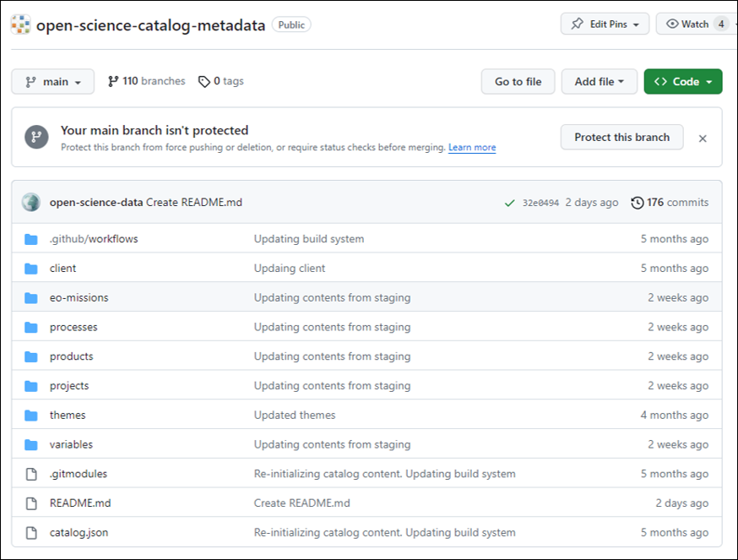
Task: Click the repository avatar icon beside open-science-catalog-metadata
Action: point(21,24)
